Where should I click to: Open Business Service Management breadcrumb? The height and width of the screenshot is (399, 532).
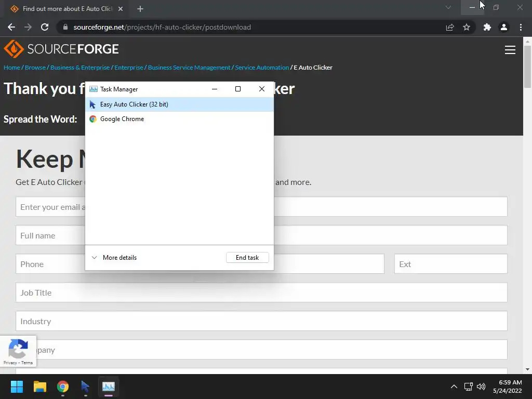(x=189, y=68)
